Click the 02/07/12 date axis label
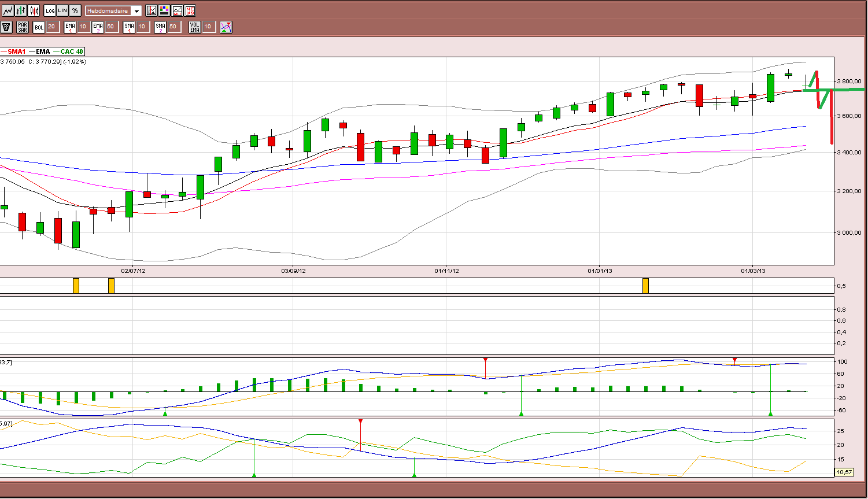The image size is (868, 499). (x=133, y=271)
